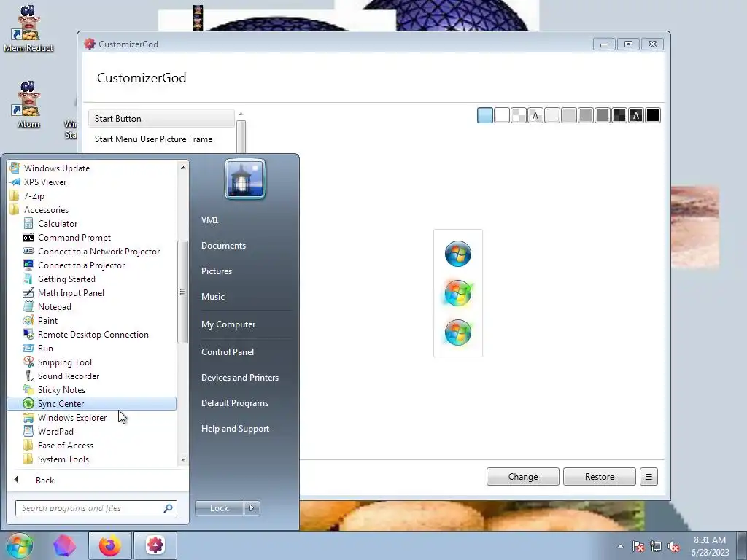Click the Change button
This screenshot has height=560, width=747.
click(522, 477)
